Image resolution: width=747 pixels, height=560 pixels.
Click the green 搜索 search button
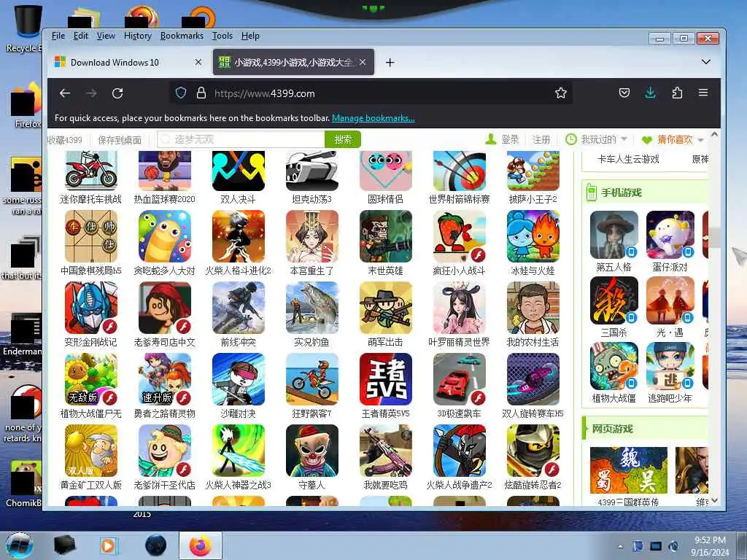[x=343, y=139]
